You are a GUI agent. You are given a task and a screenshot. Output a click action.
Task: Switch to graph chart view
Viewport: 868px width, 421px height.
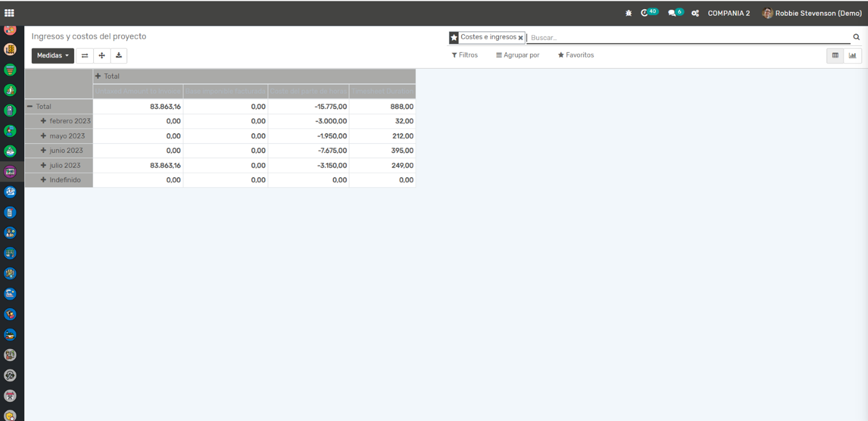pyautogui.click(x=853, y=55)
